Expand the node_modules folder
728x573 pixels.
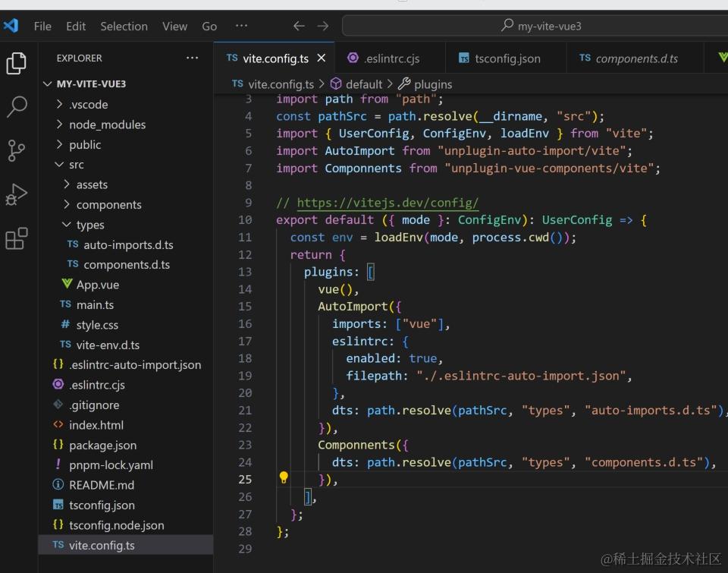(59, 124)
